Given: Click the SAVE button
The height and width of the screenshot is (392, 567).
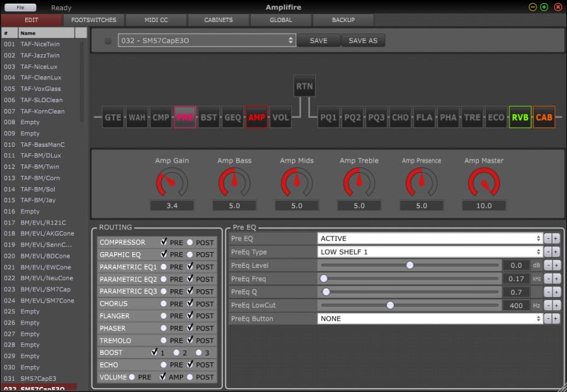Looking at the screenshot, I should (318, 40).
